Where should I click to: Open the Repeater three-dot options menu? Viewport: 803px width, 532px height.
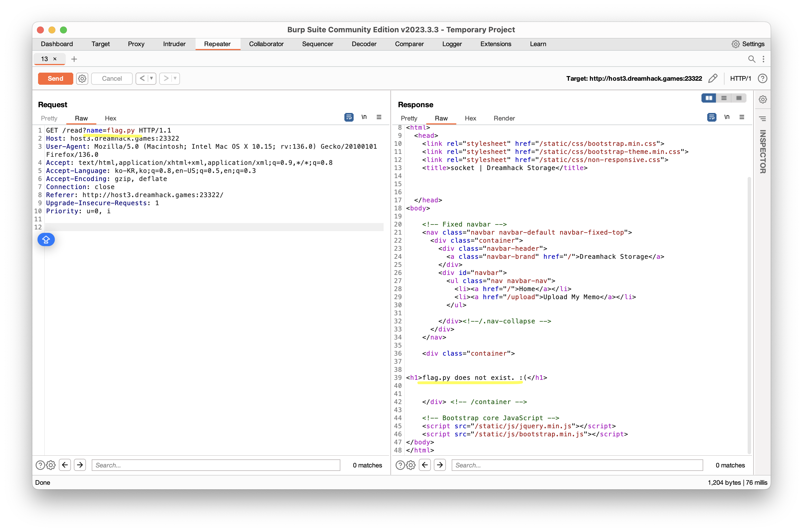(763, 59)
